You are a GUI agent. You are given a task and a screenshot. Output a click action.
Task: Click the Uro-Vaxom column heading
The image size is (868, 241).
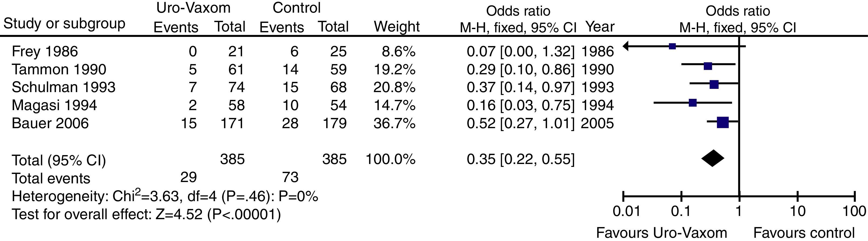(x=193, y=8)
